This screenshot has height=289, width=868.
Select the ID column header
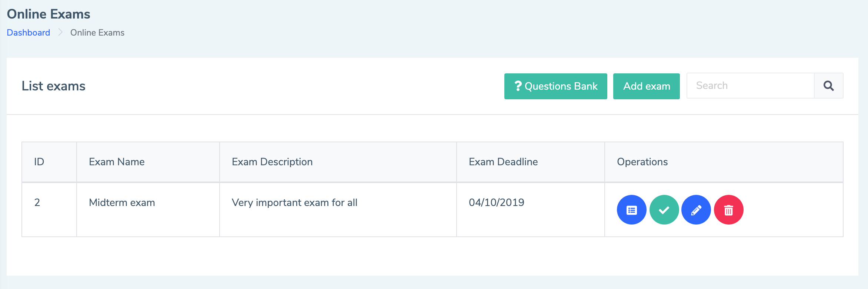point(39,162)
